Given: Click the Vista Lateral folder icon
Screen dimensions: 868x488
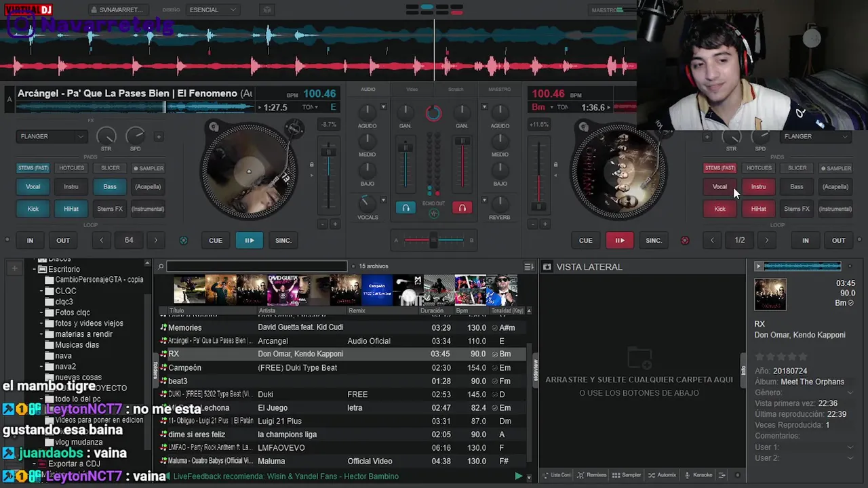Looking at the screenshot, I should (547, 267).
